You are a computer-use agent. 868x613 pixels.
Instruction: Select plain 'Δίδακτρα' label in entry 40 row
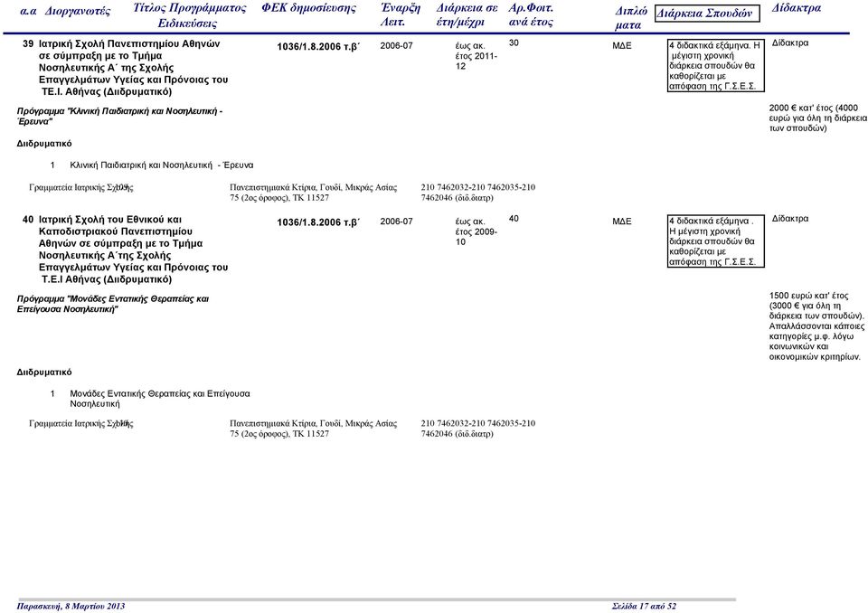click(x=790, y=219)
